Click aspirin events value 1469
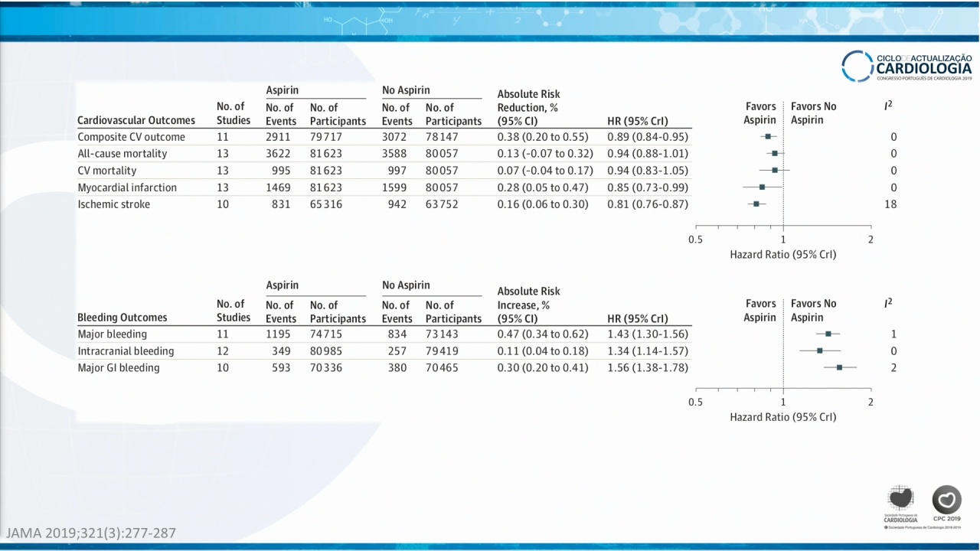 coord(279,187)
